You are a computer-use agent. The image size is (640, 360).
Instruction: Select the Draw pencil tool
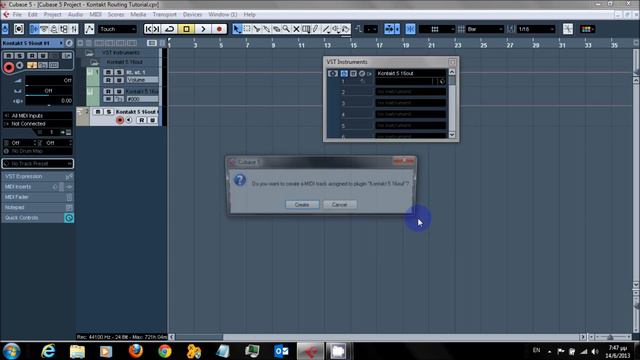click(316, 29)
